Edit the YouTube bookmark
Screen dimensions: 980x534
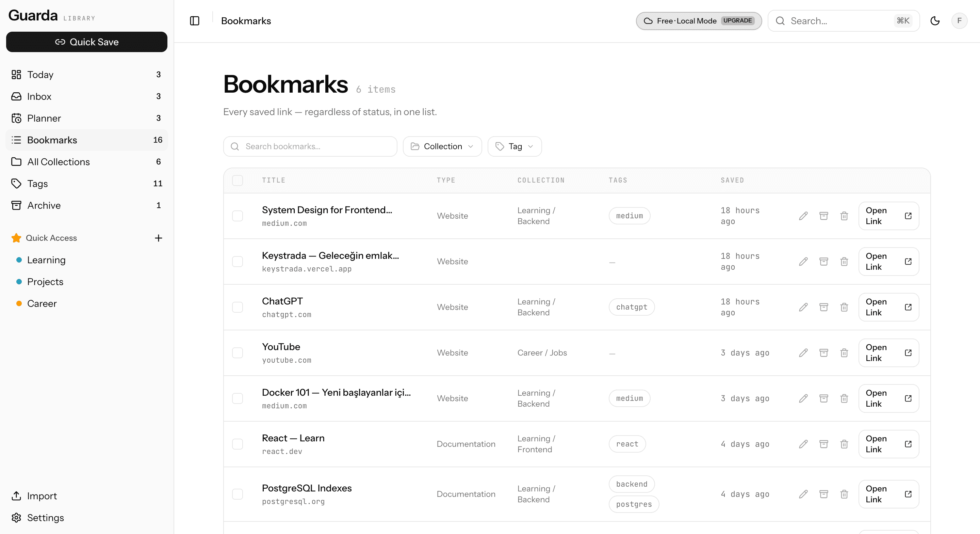pyautogui.click(x=803, y=353)
